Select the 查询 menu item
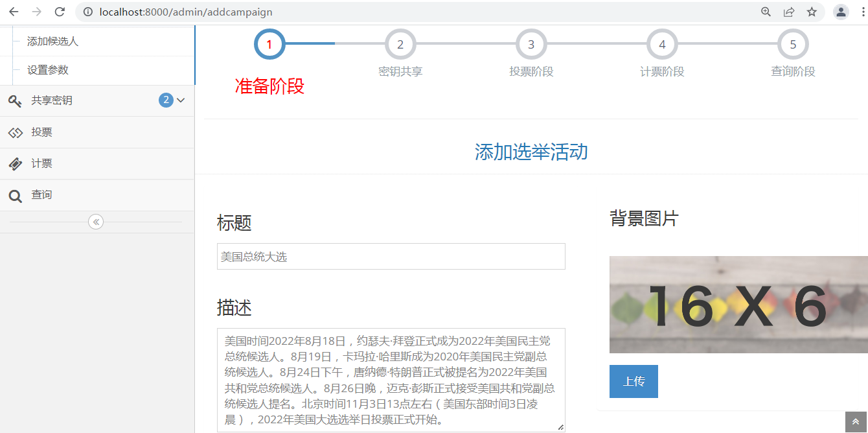The width and height of the screenshot is (868, 433). click(97, 195)
